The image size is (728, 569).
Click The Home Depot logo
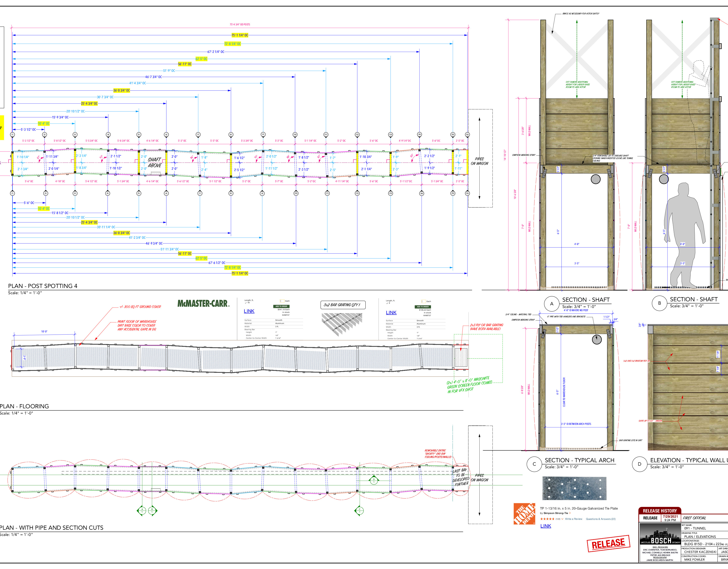[524, 514]
